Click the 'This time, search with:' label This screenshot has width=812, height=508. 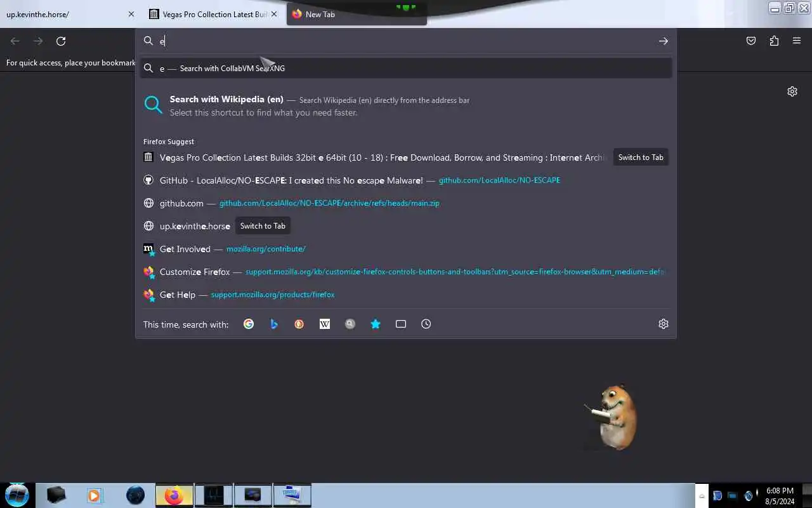(x=186, y=324)
